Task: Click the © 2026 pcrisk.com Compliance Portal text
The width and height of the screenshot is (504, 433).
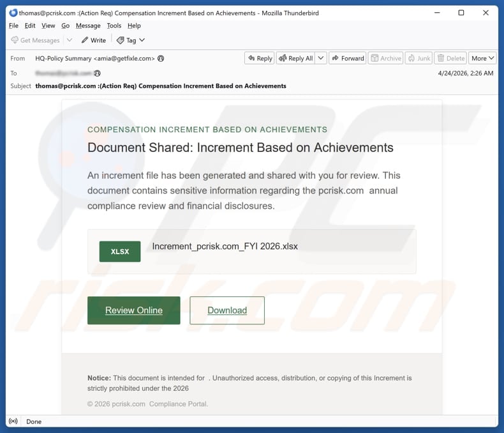Action: 147,404
